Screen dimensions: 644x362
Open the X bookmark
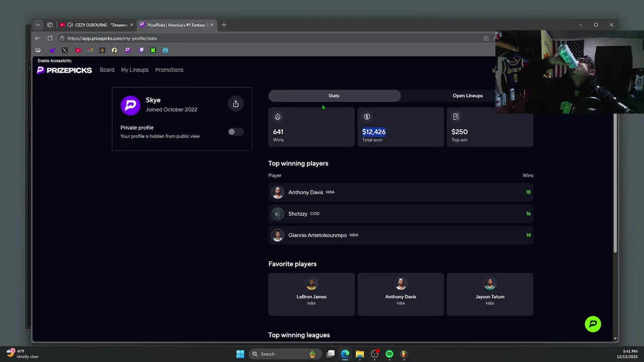coord(65,50)
